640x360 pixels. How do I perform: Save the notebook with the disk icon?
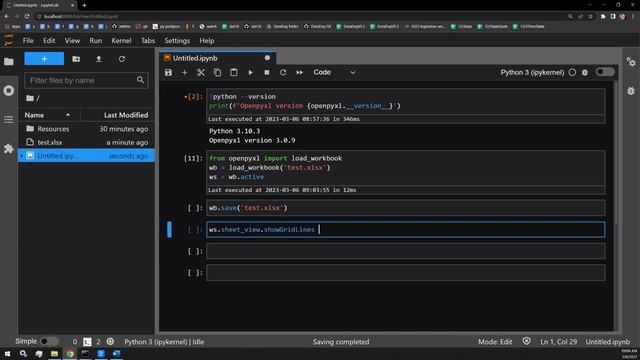(168, 72)
